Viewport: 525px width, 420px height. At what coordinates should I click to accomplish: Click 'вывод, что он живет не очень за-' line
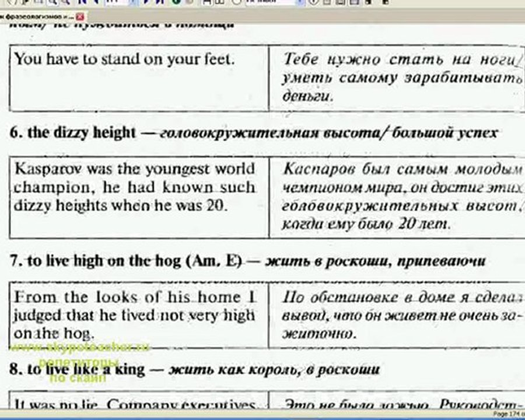tap(402, 316)
